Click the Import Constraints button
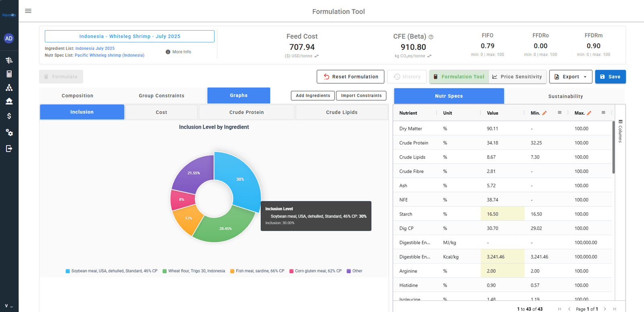 tap(361, 96)
